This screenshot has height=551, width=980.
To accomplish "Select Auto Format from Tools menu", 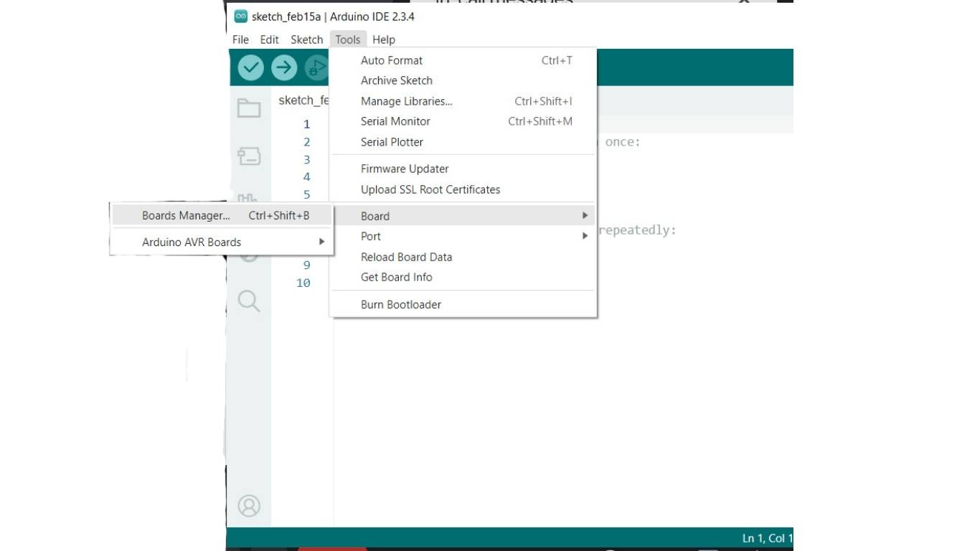I will click(463, 60).
